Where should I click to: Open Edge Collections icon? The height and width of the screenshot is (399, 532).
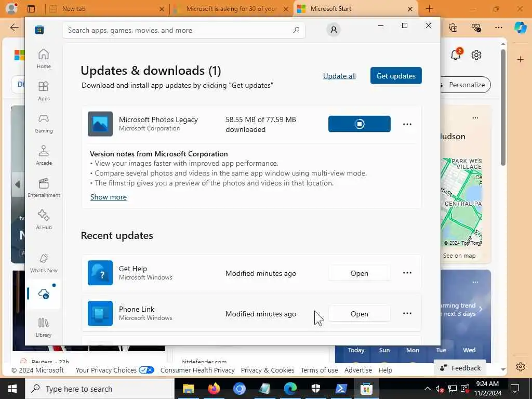(453, 28)
